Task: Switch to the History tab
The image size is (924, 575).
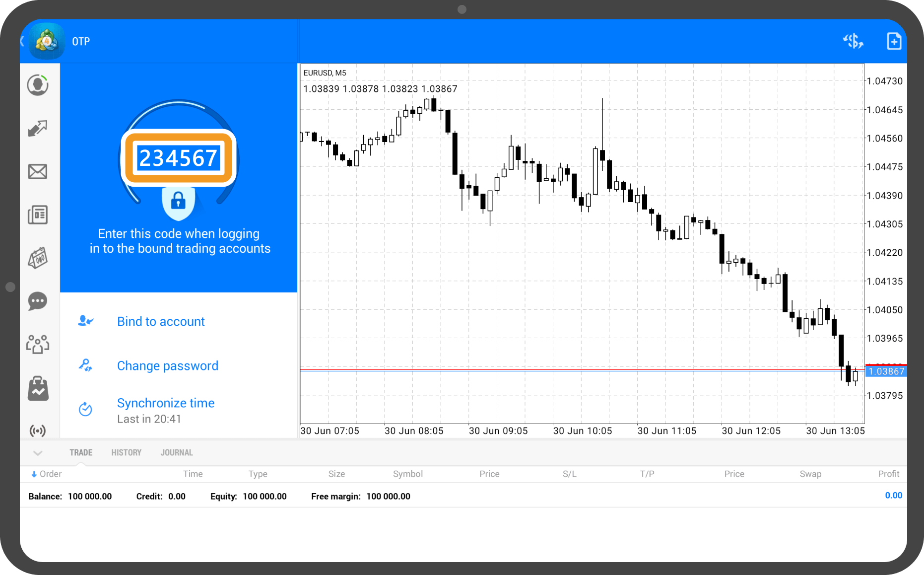Action: tap(126, 453)
